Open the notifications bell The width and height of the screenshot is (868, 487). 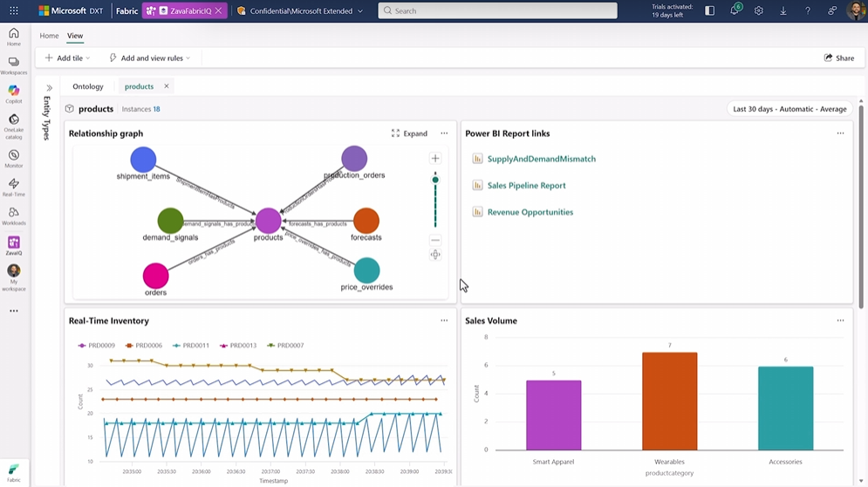(x=735, y=10)
